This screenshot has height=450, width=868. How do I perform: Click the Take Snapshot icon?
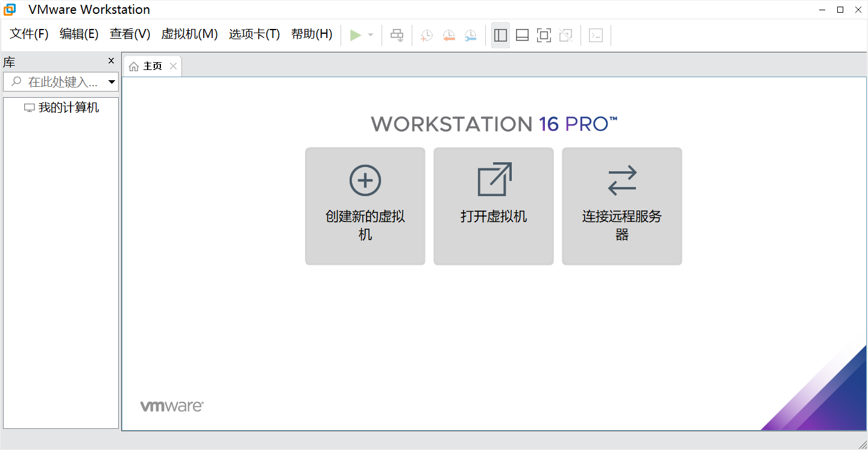click(x=426, y=34)
